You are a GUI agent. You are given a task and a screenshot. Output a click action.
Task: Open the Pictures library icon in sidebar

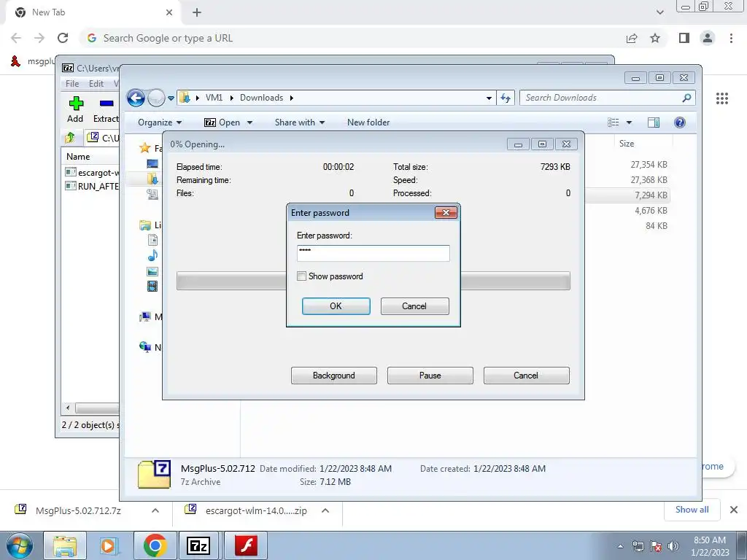152,271
